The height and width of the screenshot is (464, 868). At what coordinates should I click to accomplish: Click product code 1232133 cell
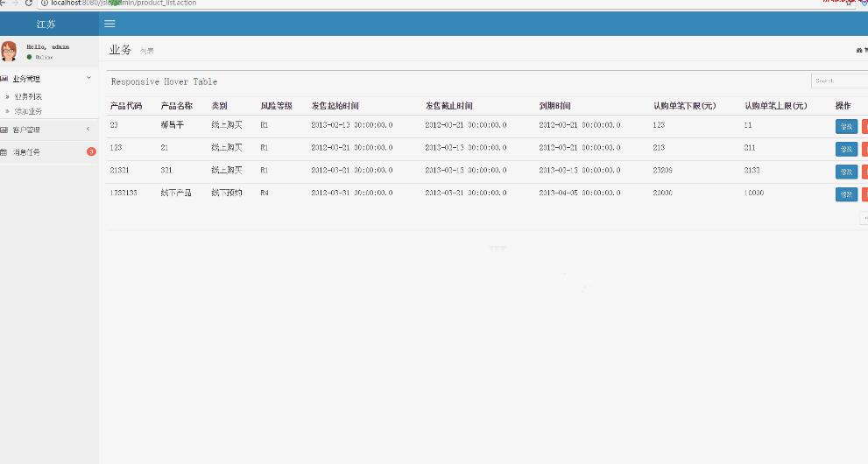pyautogui.click(x=123, y=193)
